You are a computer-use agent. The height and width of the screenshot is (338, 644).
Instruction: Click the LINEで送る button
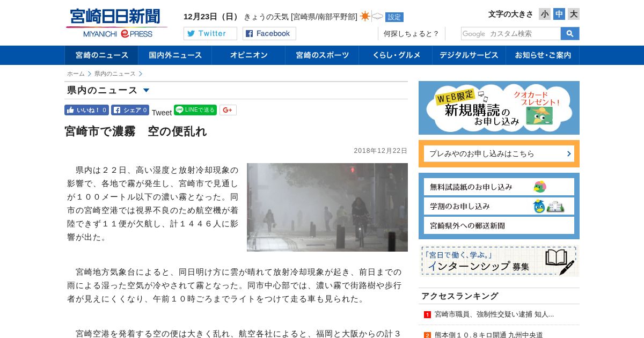195,110
